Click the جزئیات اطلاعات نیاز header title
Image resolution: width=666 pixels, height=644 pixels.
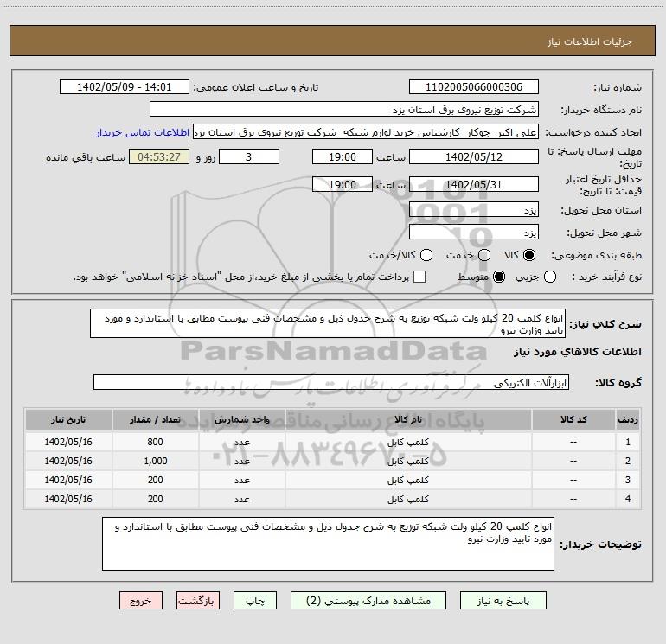(x=590, y=41)
